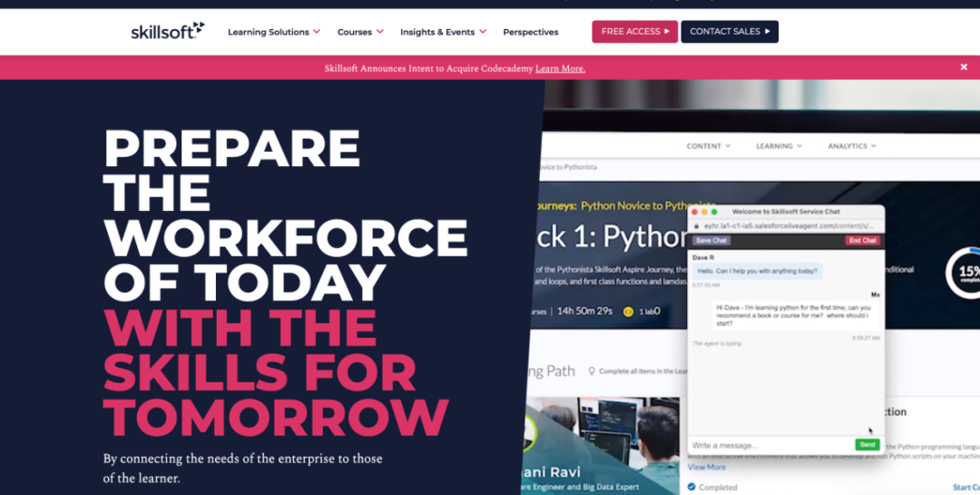Screen dimensions: 980x495
Task: Click The agent is typing status
Action: [717, 343]
